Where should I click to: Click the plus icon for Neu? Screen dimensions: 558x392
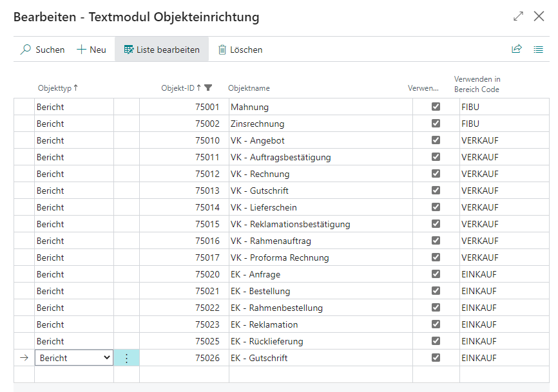(81, 50)
